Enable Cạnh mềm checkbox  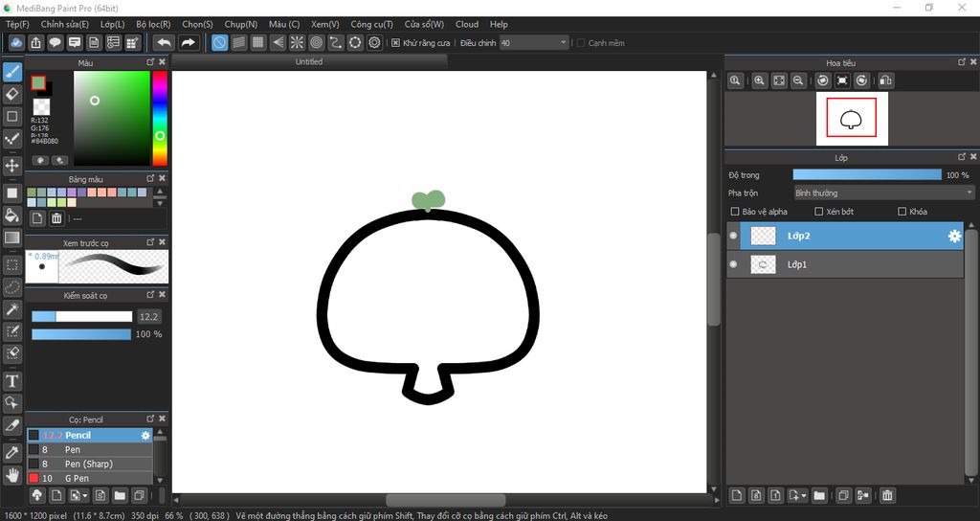tap(581, 42)
